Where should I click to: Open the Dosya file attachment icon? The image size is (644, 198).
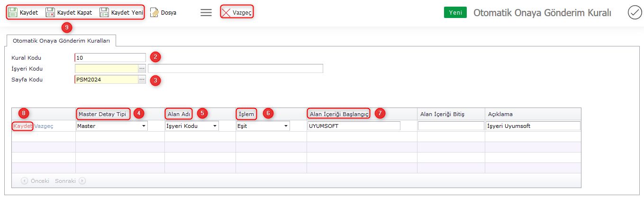[154, 13]
